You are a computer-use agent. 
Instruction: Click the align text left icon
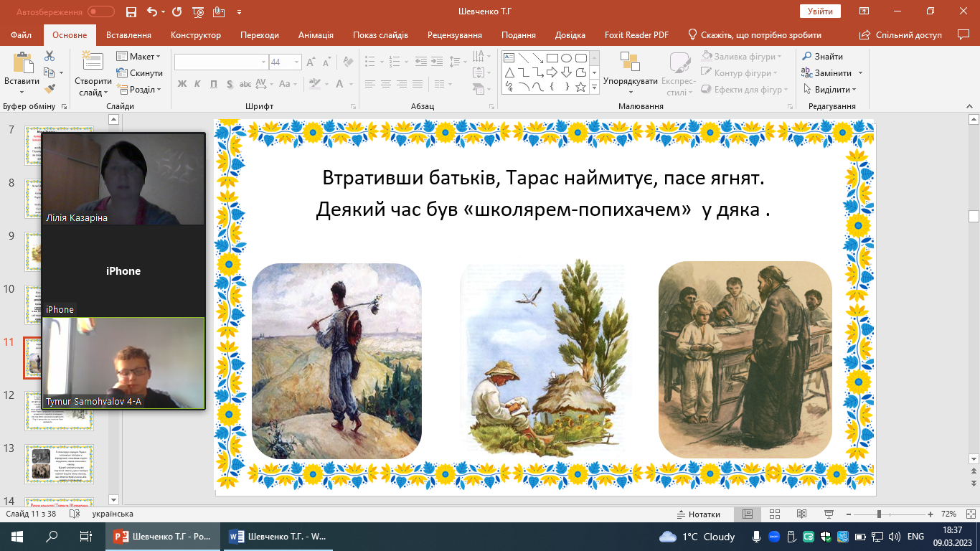pyautogui.click(x=369, y=84)
